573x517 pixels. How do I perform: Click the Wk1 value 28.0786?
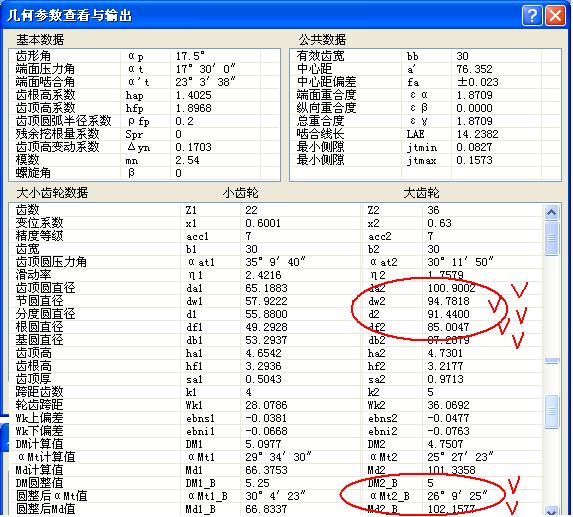point(266,405)
